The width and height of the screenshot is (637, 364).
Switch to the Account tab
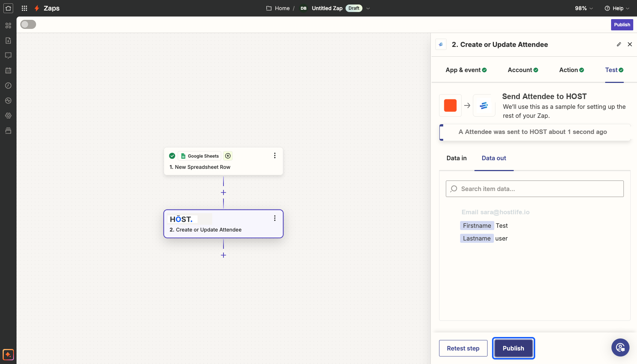click(x=523, y=70)
